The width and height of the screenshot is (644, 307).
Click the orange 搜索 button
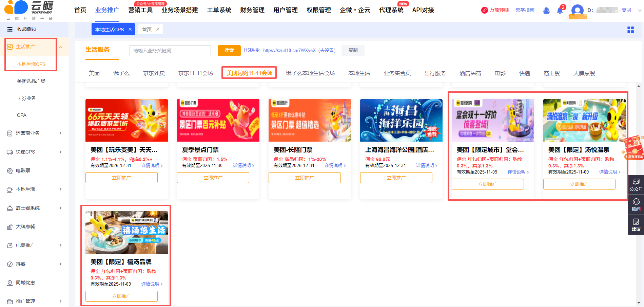click(x=229, y=50)
